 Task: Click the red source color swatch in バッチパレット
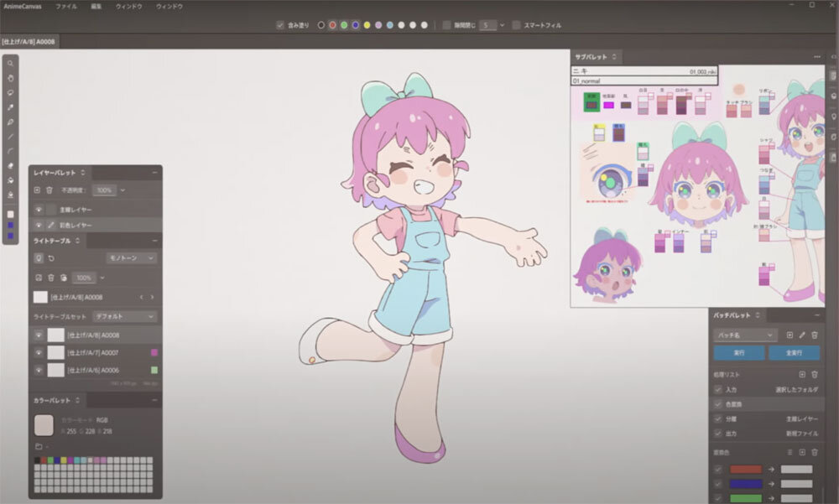744,470
